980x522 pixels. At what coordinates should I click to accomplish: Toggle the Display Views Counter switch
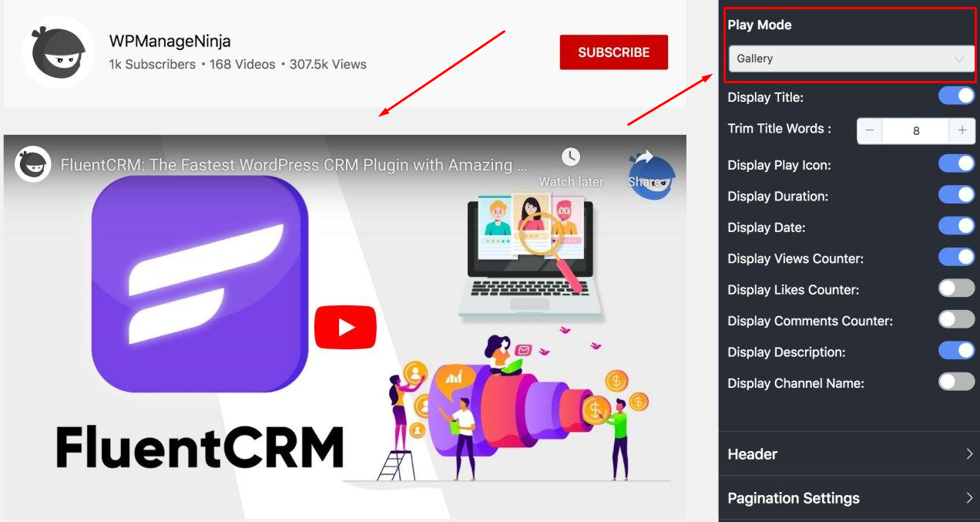click(956, 258)
